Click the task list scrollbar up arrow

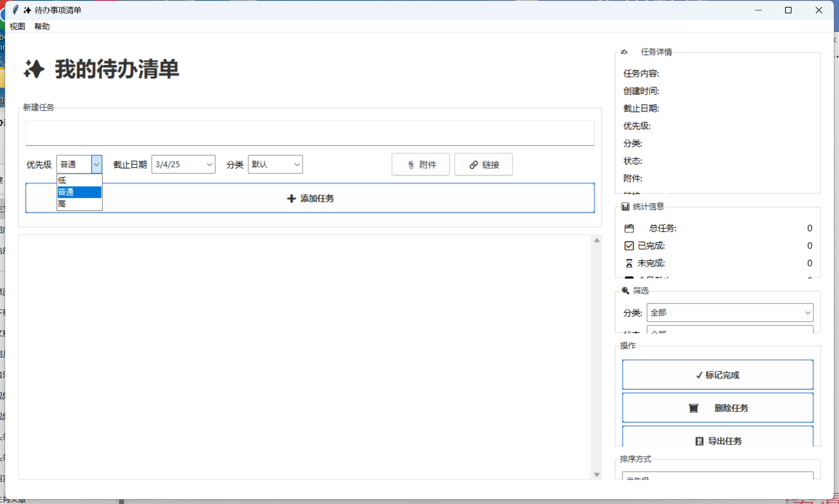click(597, 240)
